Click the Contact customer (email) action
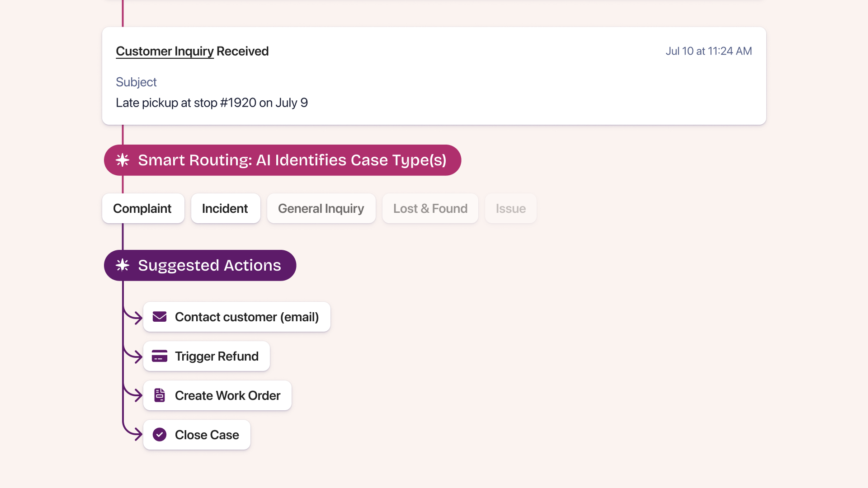 (x=236, y=317)
